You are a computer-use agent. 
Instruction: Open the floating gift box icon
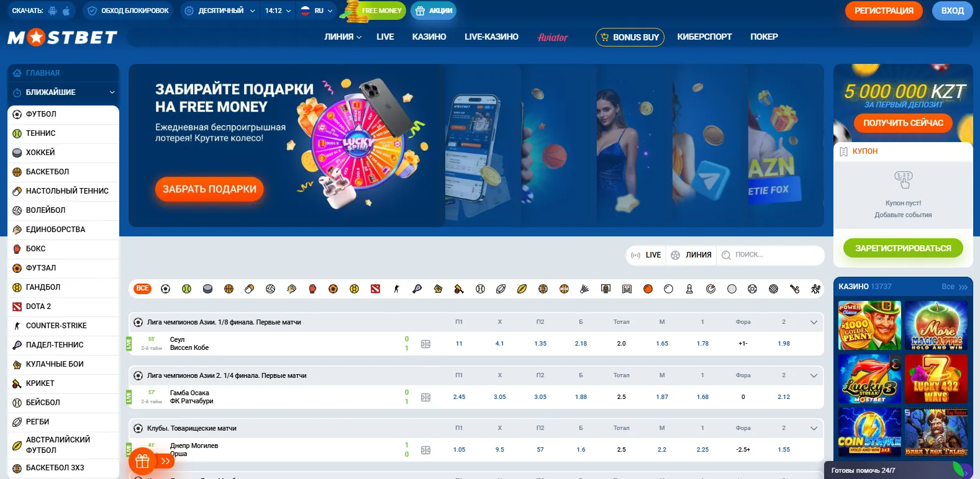[x=142, y=461]
